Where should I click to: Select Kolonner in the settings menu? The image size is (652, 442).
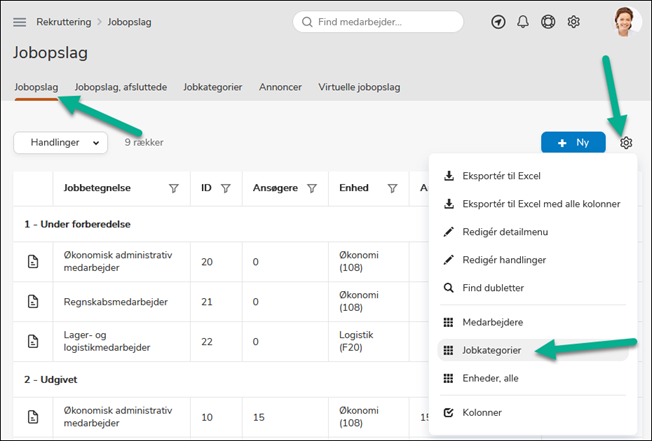click(482, 412)
